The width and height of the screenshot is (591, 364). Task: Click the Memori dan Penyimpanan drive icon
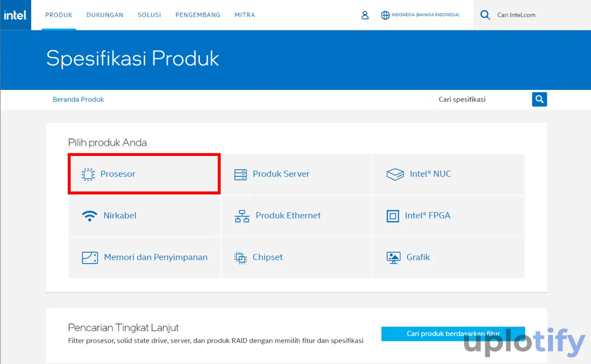pyautogui.click(x=90, y=257)
